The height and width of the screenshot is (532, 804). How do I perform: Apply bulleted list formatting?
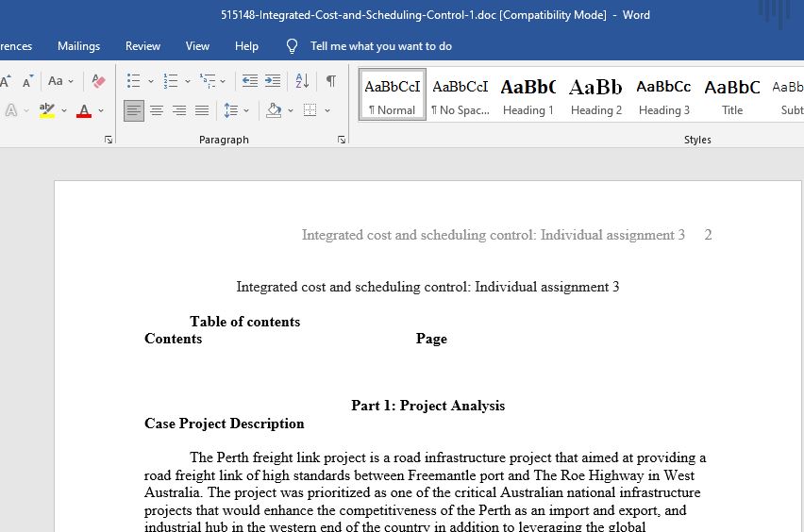tap(133, 81)
